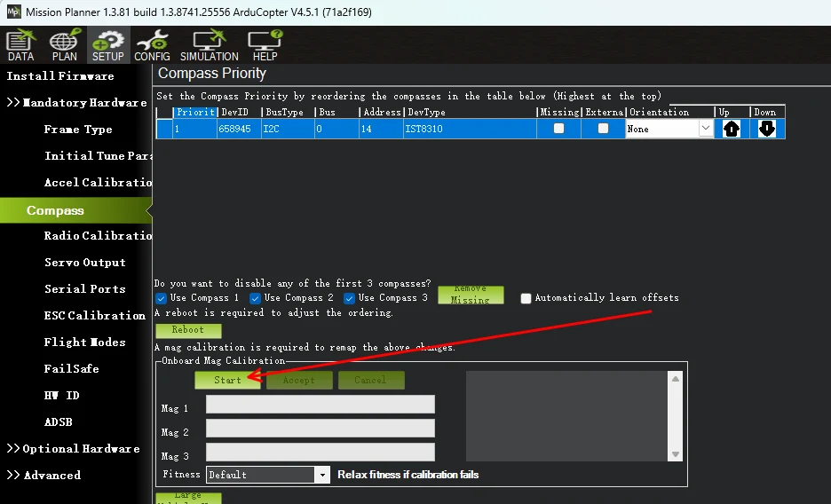831x504 pixels.
Task: Click the Mission Planner title bar logo
Action: click(14, 12)
